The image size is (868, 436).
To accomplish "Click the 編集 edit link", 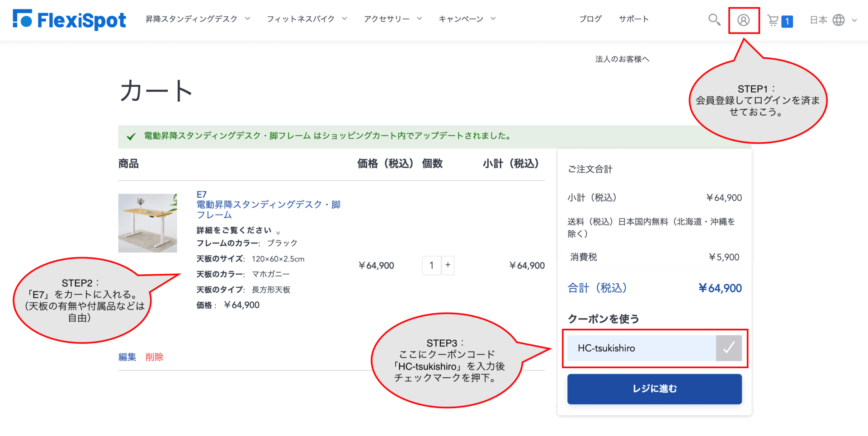I will tap(127, 357).
